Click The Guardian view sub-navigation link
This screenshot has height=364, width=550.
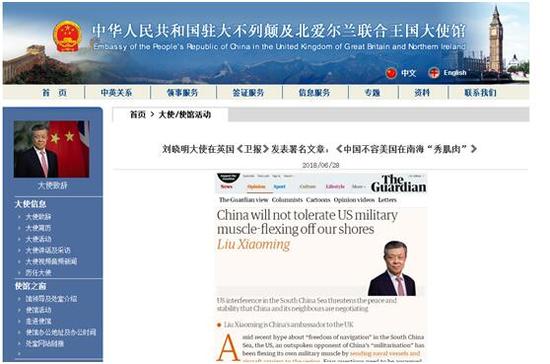(x=243, y=200)
